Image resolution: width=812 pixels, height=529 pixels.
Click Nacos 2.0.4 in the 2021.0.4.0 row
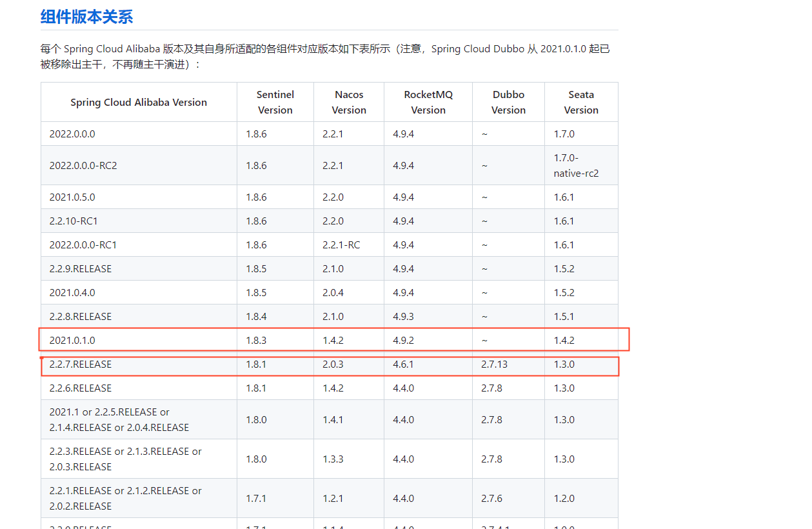[x=333, y=292]
